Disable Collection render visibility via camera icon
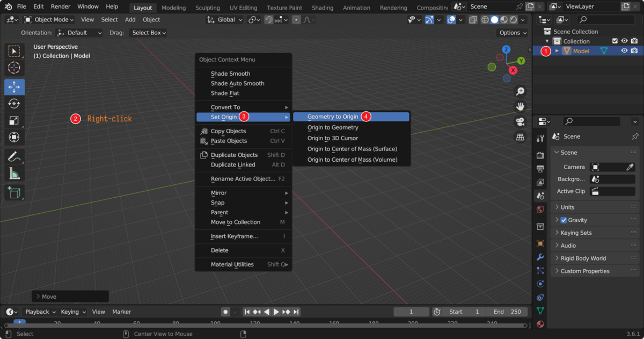This screenshot has width=644, height=339. pyautogui.click(x=634, y=41)
